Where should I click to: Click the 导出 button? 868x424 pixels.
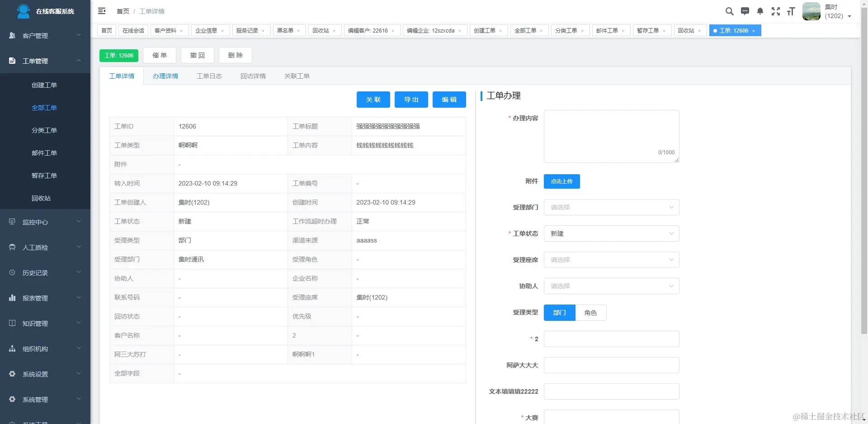point(411,100)
